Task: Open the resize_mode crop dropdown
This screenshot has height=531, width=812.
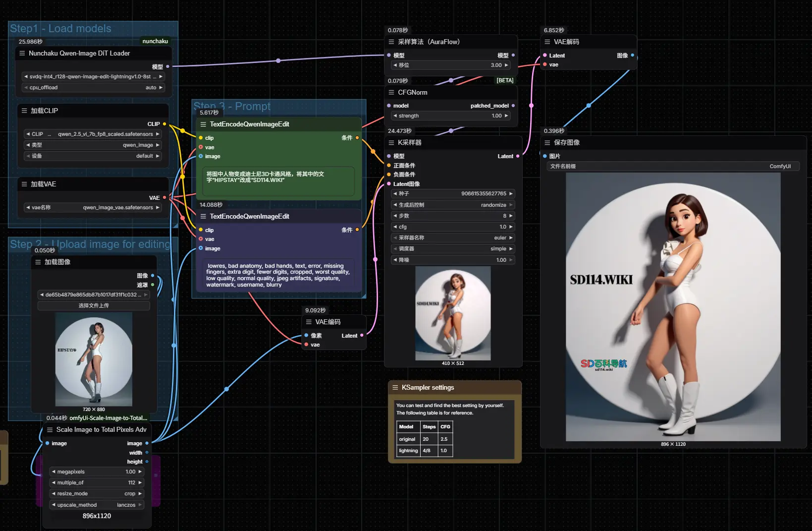Action: [97, 493]
